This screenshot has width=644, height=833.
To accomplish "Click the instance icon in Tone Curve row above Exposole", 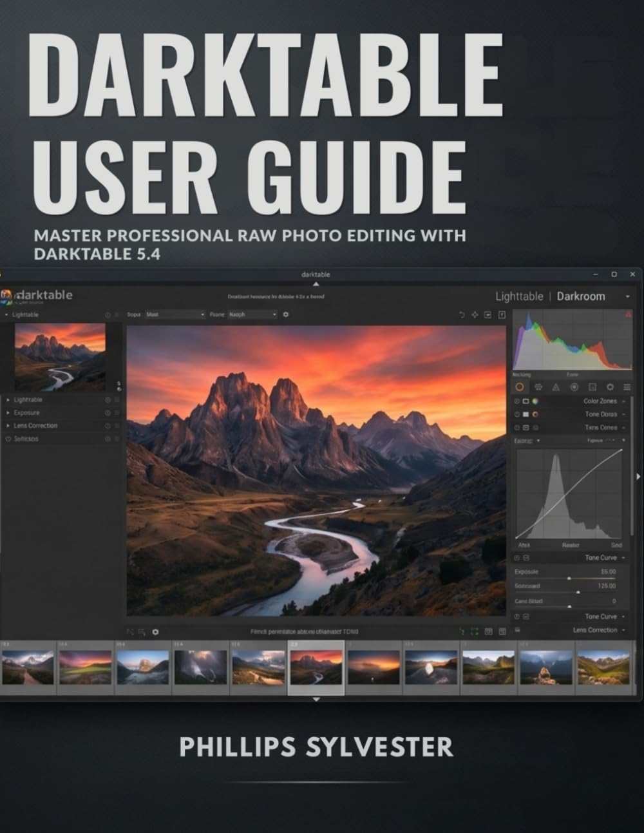I will (526, 557).
